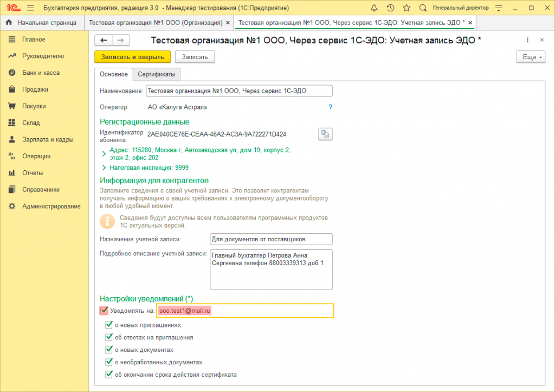Close the form with the X icon
This screenshot has height=392, width=555.
tap(541, 40)
